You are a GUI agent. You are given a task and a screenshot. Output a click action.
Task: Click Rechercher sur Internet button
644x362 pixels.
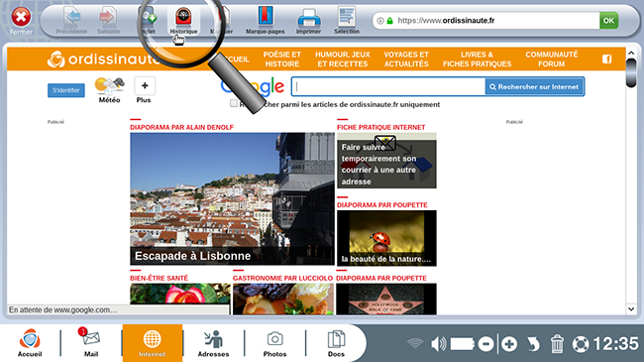coord(534,87)
